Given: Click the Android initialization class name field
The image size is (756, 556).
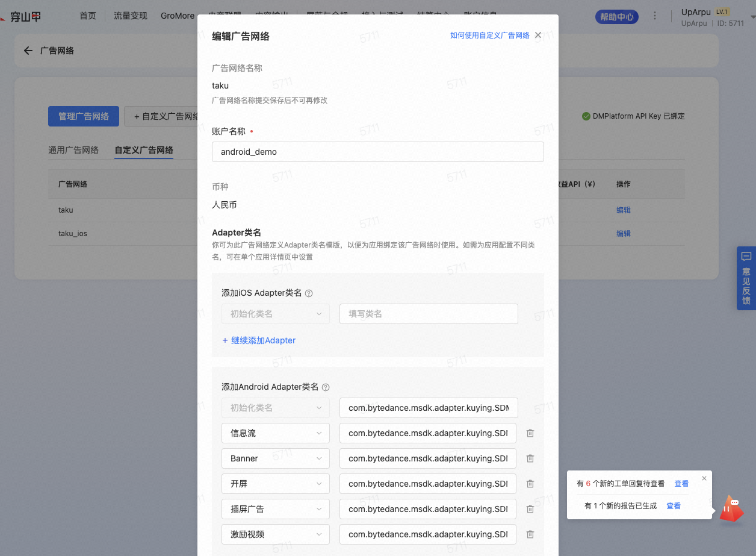Looking at the screenshot, I should 429,408.
